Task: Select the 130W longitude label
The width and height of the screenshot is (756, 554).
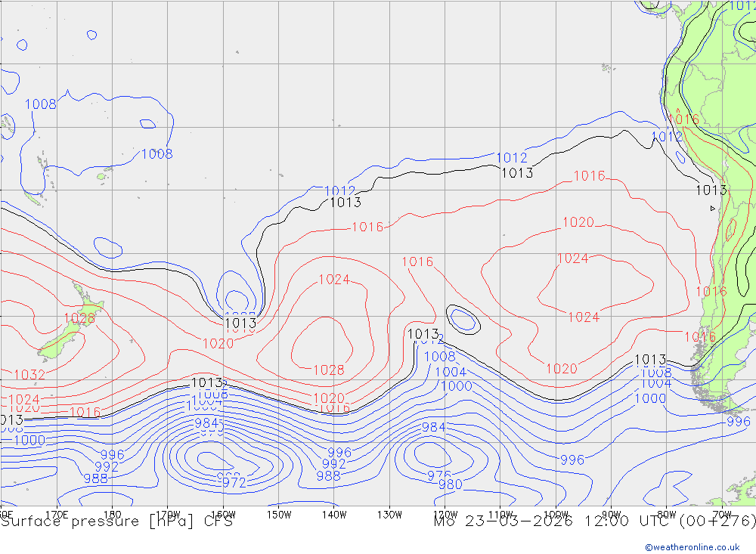Action: pos(389,515)
